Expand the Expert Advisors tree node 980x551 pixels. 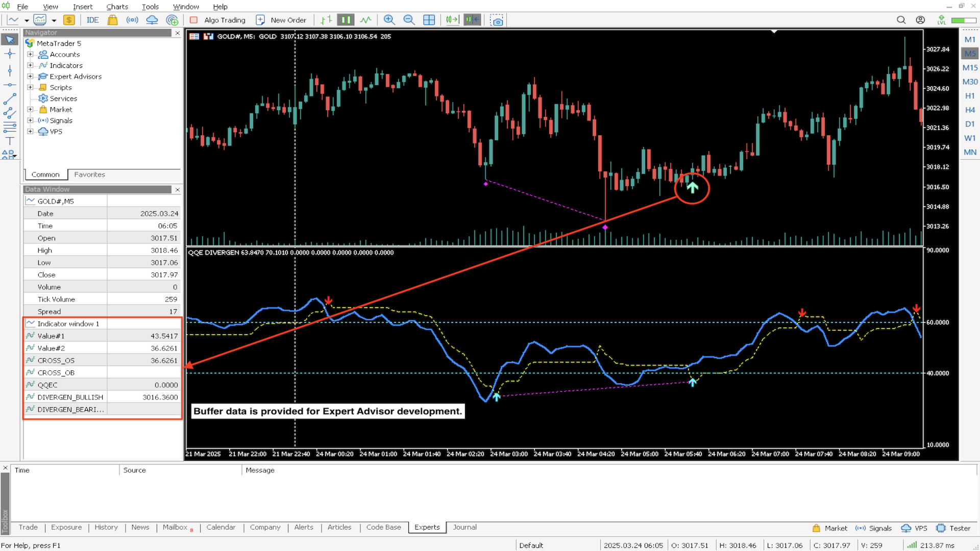30,77
